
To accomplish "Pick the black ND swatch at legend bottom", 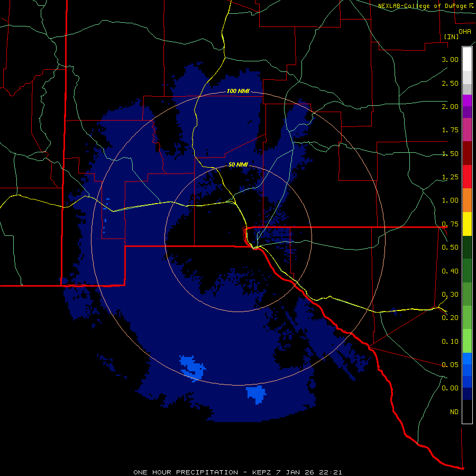I will (467, 411).
